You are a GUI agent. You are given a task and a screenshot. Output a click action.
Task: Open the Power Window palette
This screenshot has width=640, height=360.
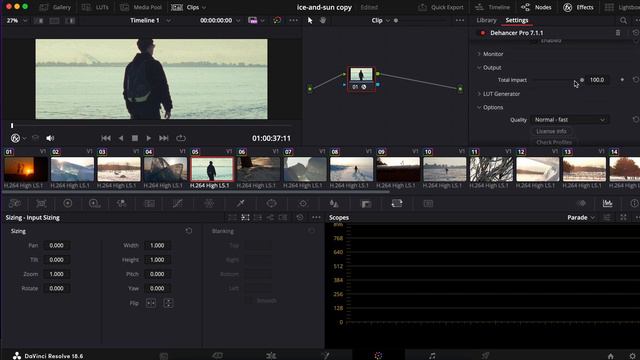click(x=271, y=203)
